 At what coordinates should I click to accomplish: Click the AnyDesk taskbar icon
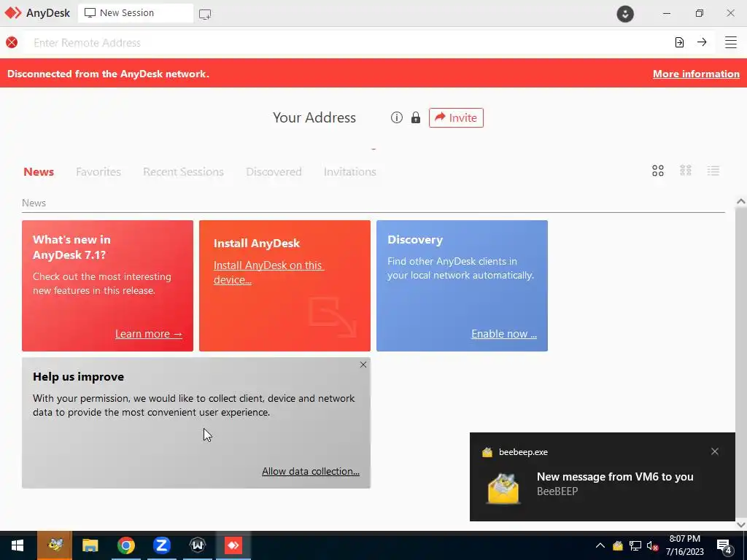click(233, 545)
